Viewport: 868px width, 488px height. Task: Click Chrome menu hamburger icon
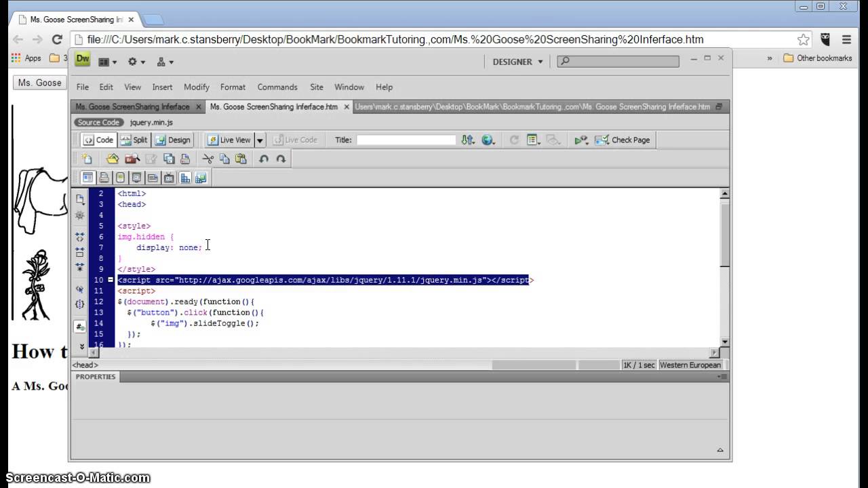tap(846, 39)
